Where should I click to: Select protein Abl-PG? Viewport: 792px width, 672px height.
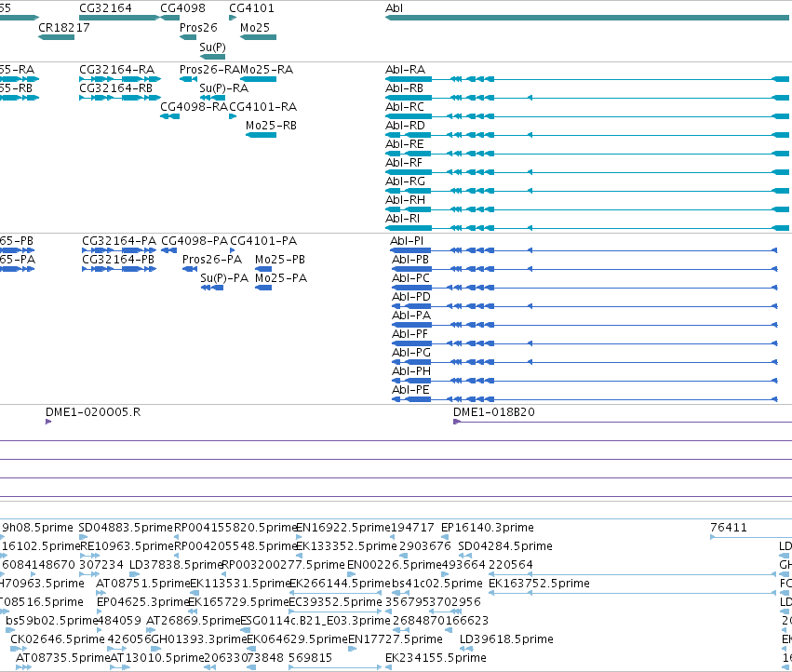click(x=584, y=362)
